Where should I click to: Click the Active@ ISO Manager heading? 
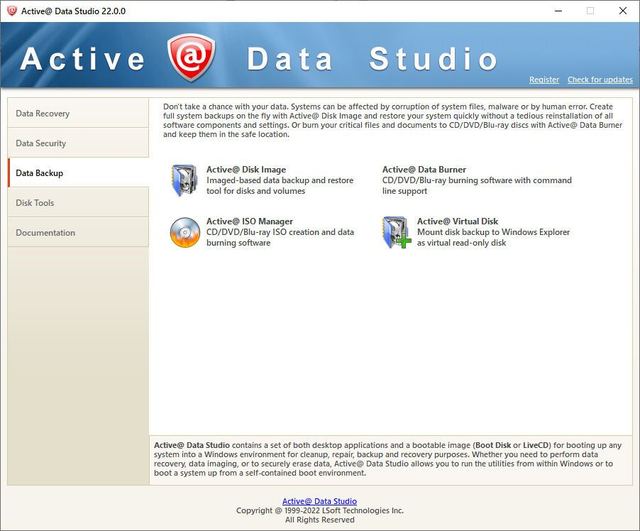click(x=249, y=221)
